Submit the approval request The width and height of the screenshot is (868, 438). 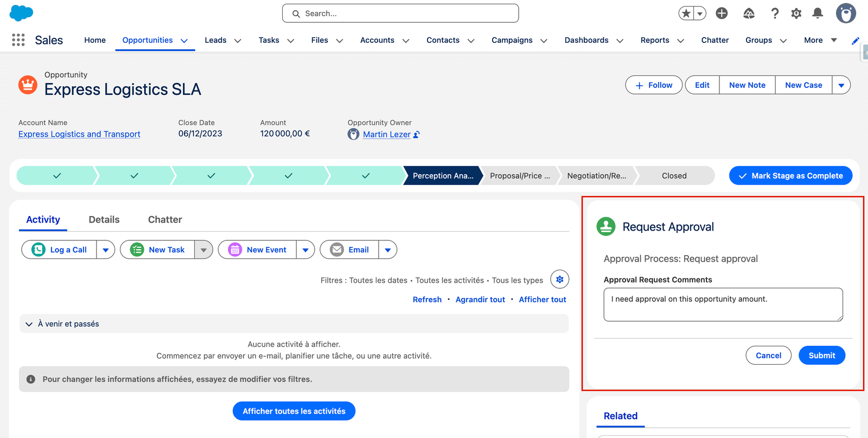click(821, 356)
